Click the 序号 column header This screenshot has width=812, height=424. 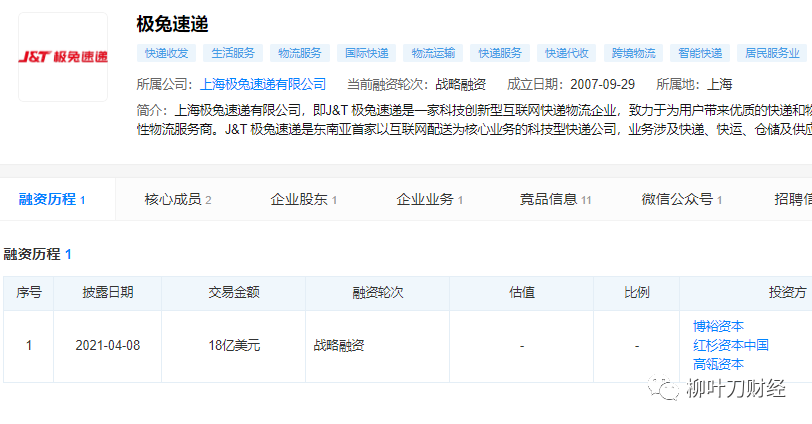tap(28, 293)
